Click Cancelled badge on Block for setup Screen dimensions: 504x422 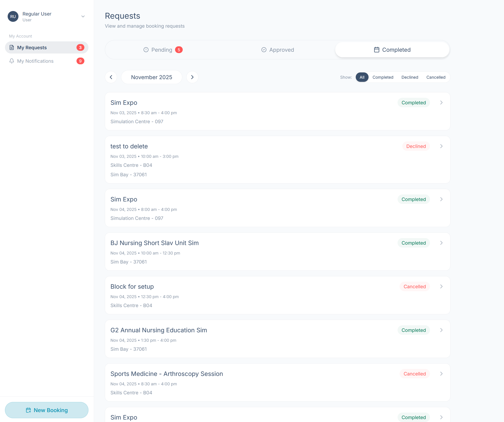(x=414, y=286)
